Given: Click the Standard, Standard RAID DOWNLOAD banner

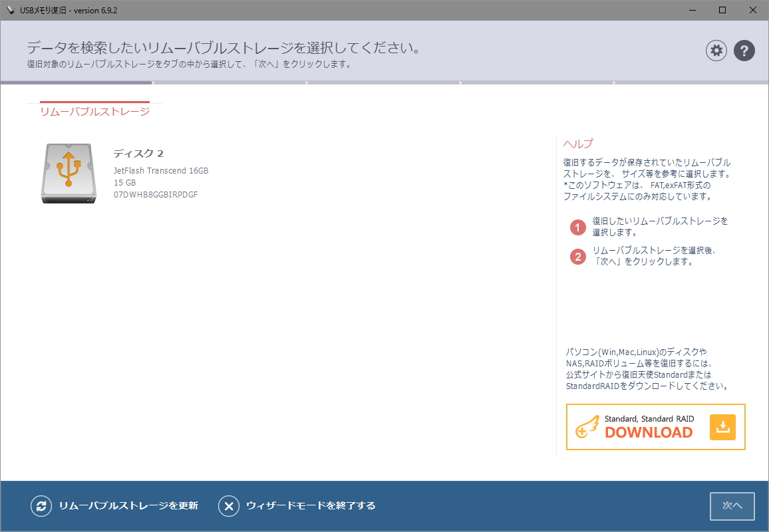Looking at the screenshot, I should [x=655, y=427].
